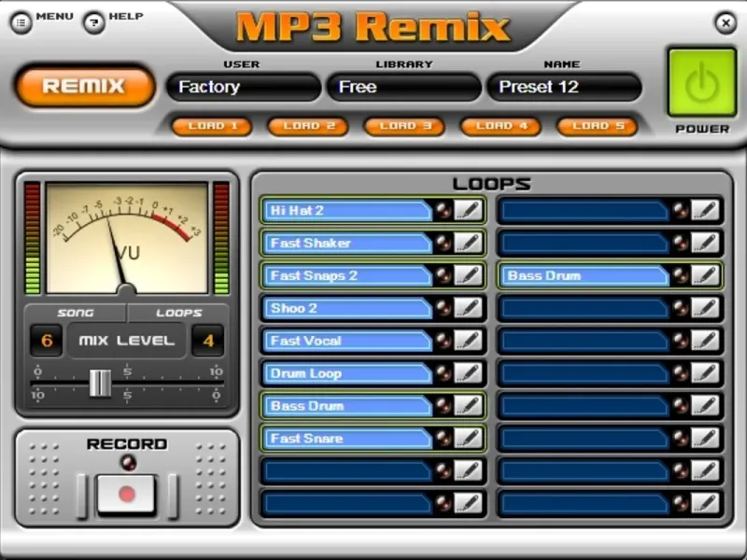Toggle the Fast Shaker loop
This screenshot has width=747, height=560.
coord(347,243)
